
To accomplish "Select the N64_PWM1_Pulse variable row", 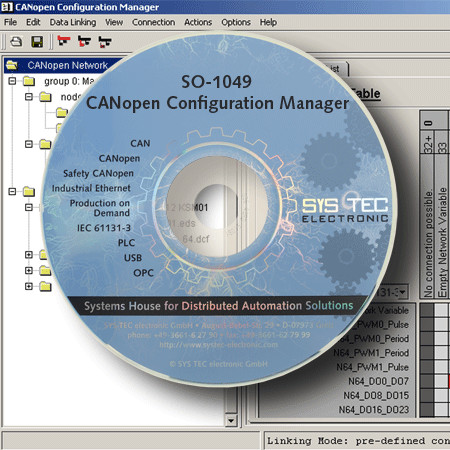I will point(372,367).
